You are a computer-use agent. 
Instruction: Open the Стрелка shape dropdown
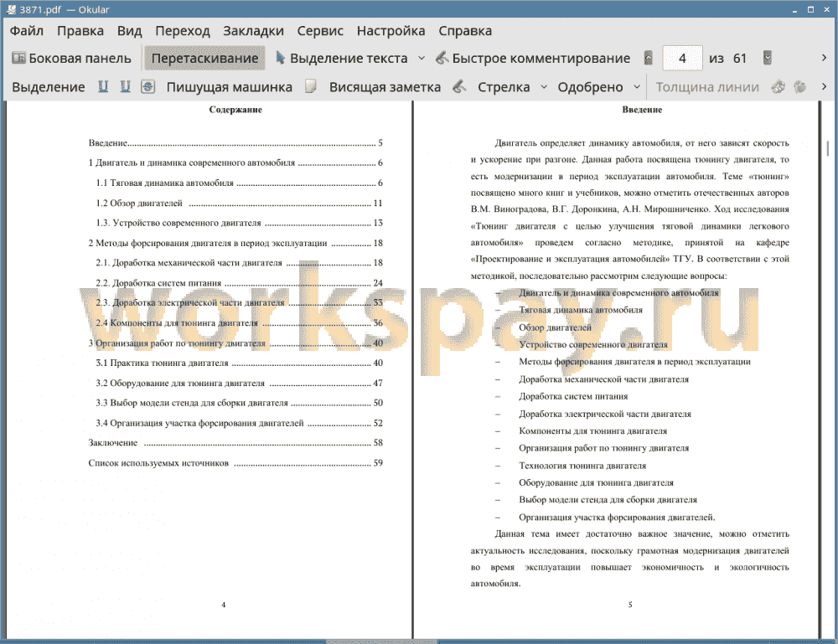[544, 87]
